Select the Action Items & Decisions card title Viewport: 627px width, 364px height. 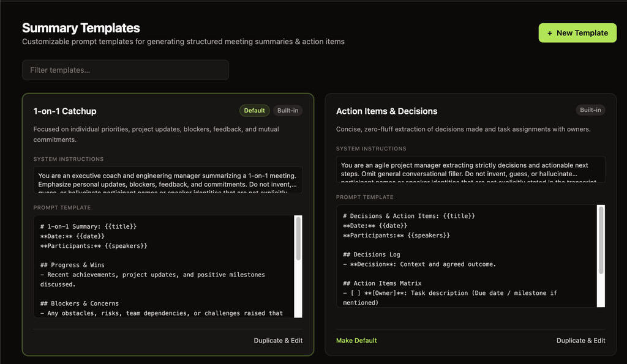386,111
